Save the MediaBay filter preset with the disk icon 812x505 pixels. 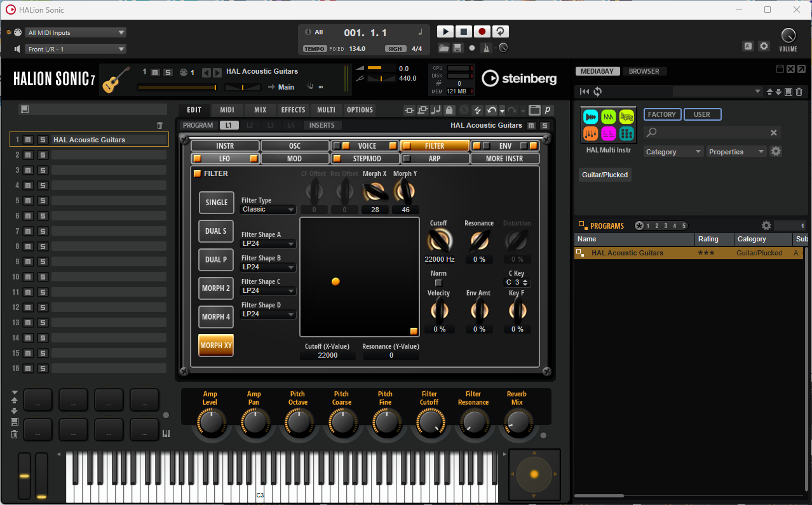788,91
